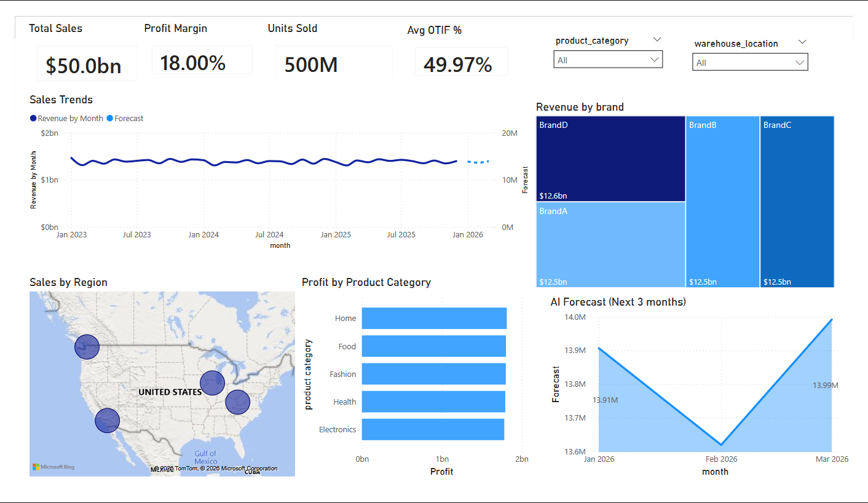868x503 pixels.
Task: Click the 13.99M data label
Action: point(826,386)
